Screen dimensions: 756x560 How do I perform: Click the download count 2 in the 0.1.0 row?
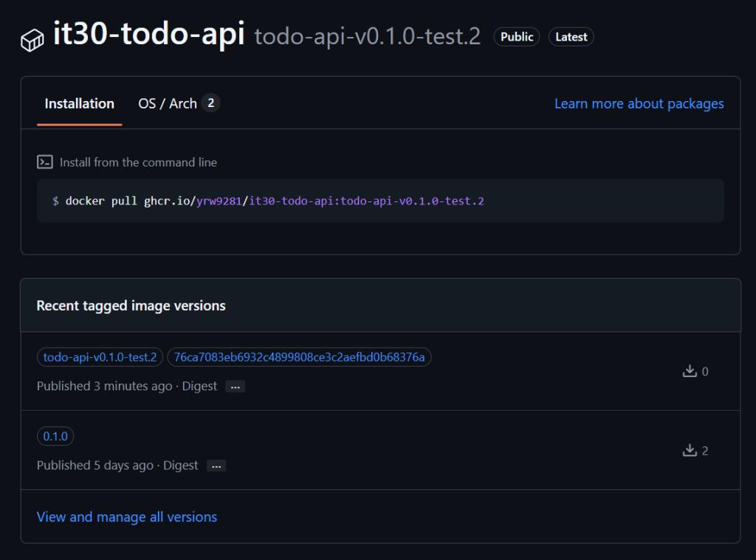pyautogui.click(x=705, y=451)
